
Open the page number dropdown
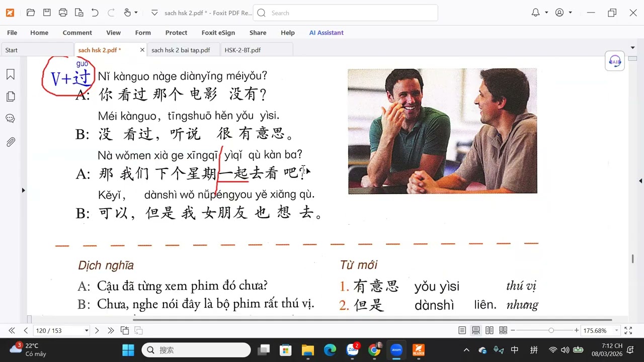(87, 331)
